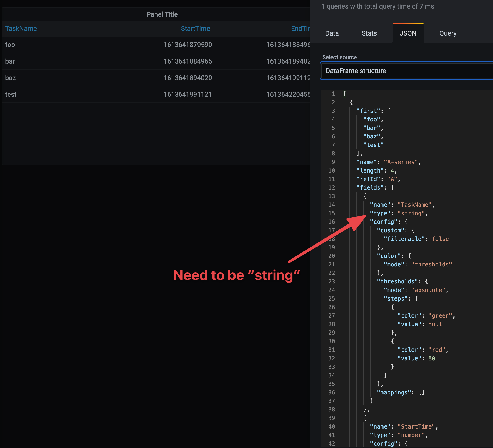Click the test row StartTime value
This screenshot has width=493, height=448.
187,94
